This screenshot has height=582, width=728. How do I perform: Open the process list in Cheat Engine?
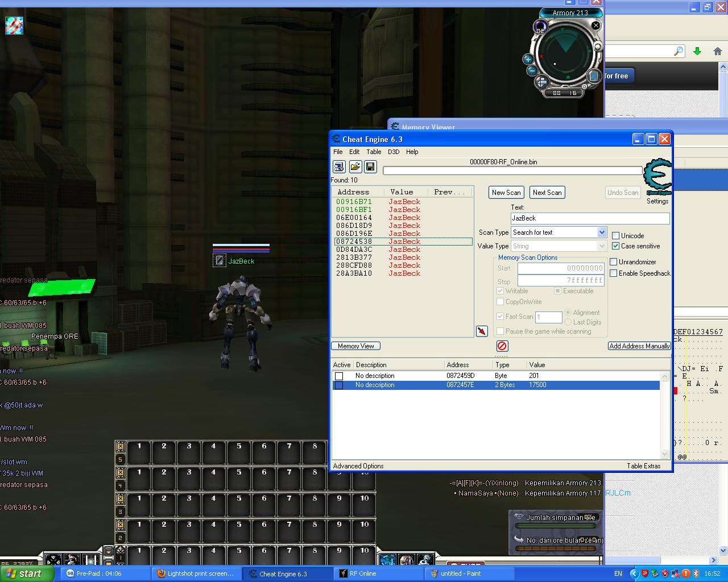(339, 167)
